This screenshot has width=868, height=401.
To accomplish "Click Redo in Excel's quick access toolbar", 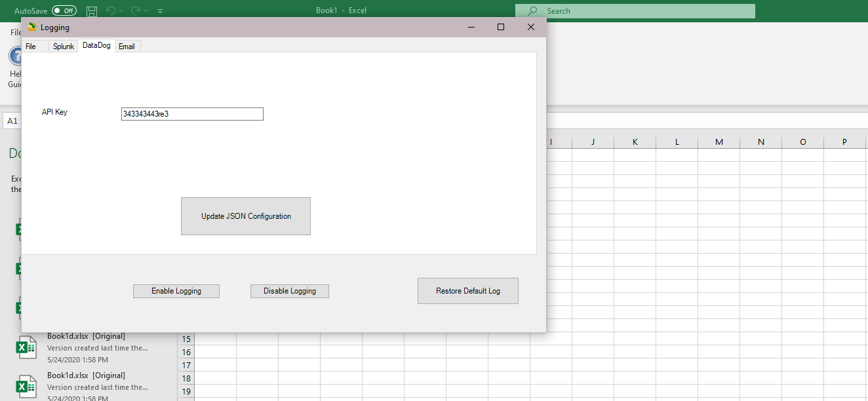I will click(x=136, y=10).
